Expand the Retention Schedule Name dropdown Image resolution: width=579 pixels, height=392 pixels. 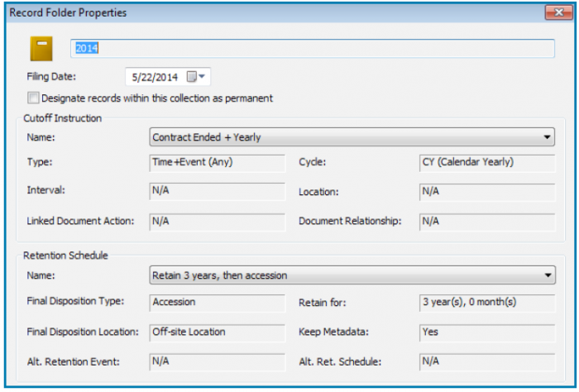(x=548, y=275)
